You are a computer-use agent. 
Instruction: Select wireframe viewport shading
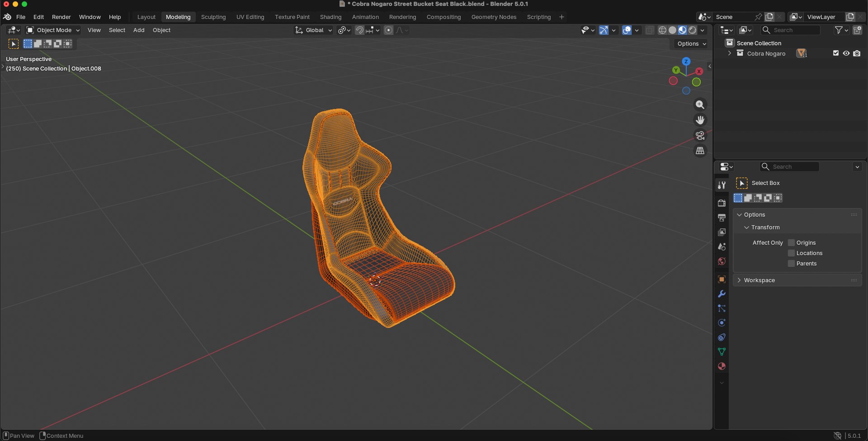[662, 30]
